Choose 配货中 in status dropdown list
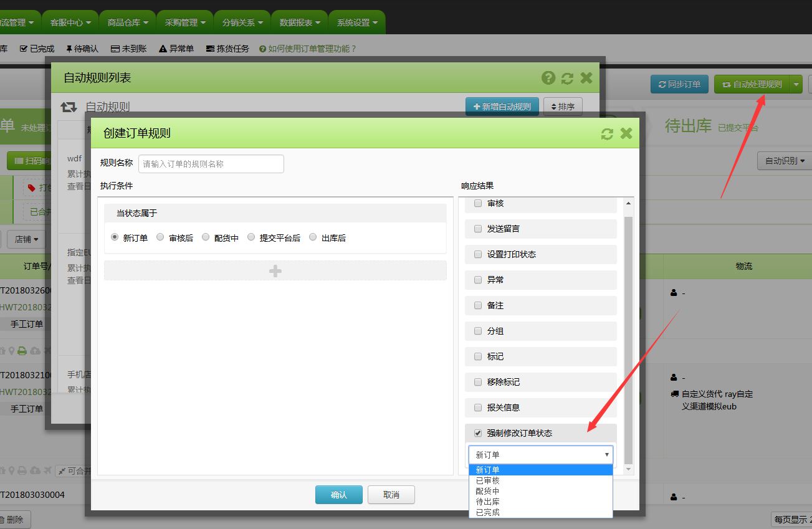 point(541,491)
